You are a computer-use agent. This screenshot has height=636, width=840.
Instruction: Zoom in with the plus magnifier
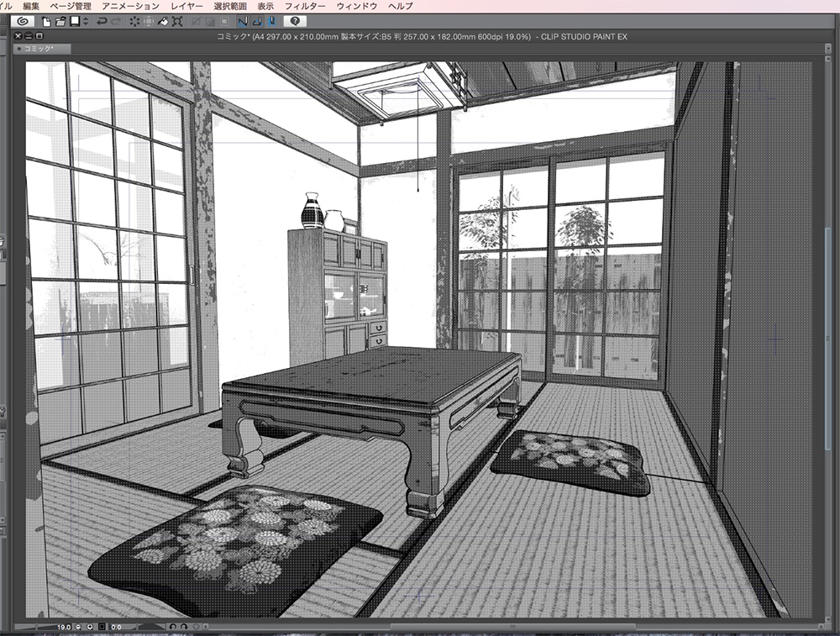coord(90,627)
